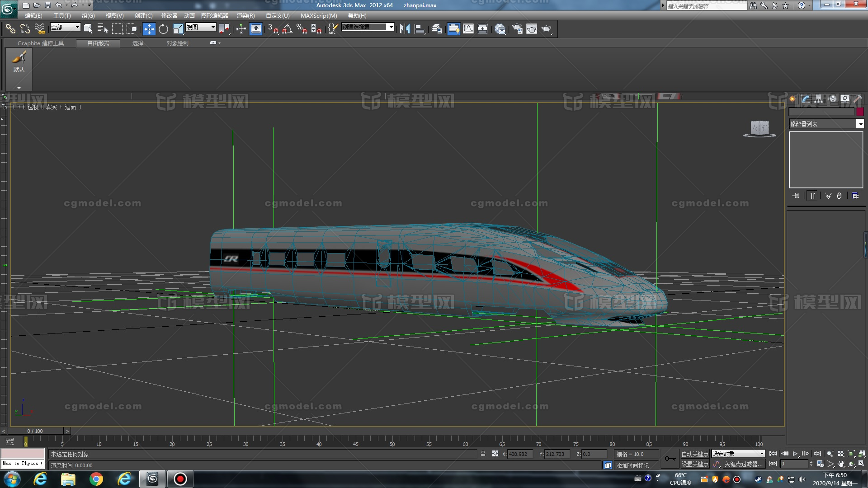
Task: Play animation with play button
Action: (795, 454)
